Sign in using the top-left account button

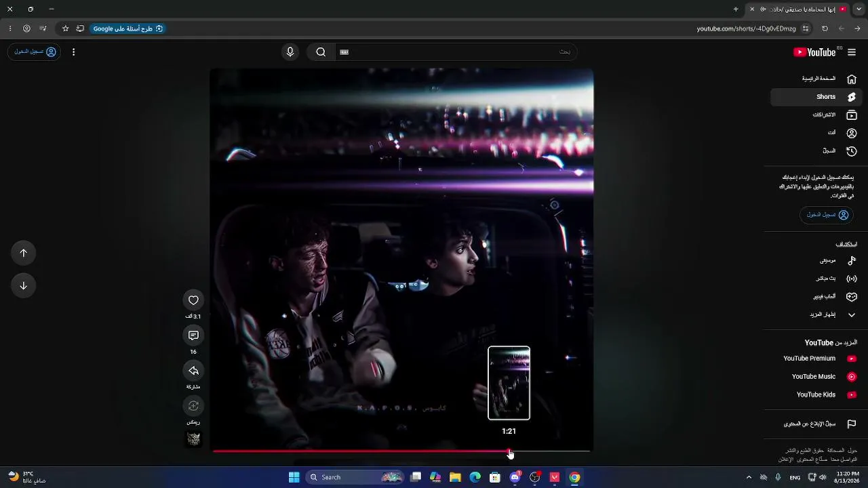(35, 52)
